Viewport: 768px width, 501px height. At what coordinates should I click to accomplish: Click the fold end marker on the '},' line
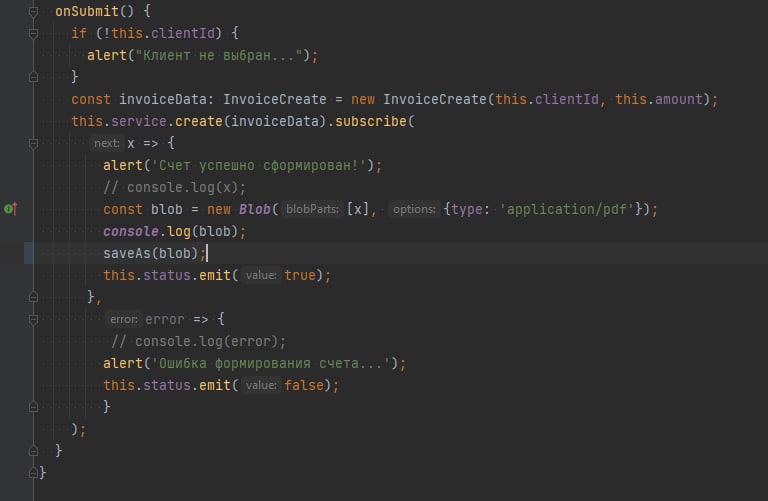pos(33,297)
